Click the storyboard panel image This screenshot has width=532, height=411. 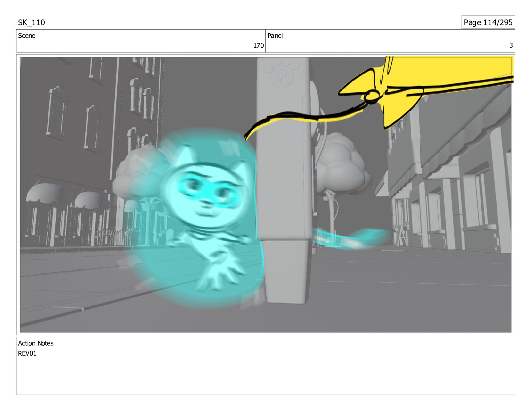click(x=266, y=194)
